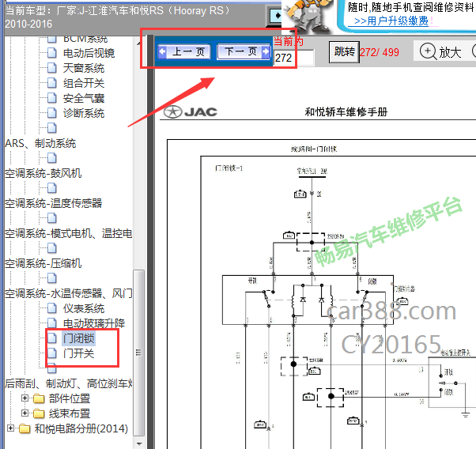Click the page icon above 空调系统-压缩机
The image size is (476, 449).
coord(52,248)
